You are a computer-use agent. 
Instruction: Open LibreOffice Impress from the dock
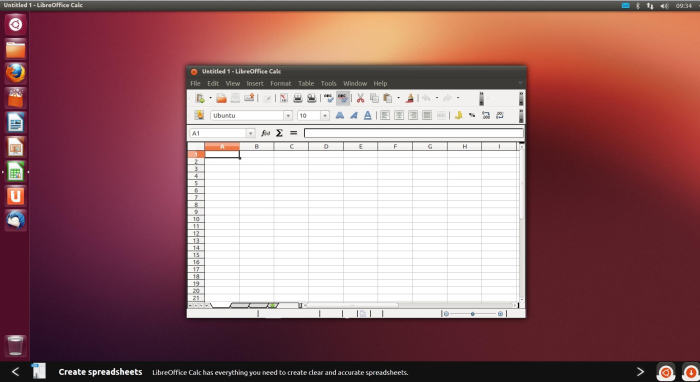point(16,147)
